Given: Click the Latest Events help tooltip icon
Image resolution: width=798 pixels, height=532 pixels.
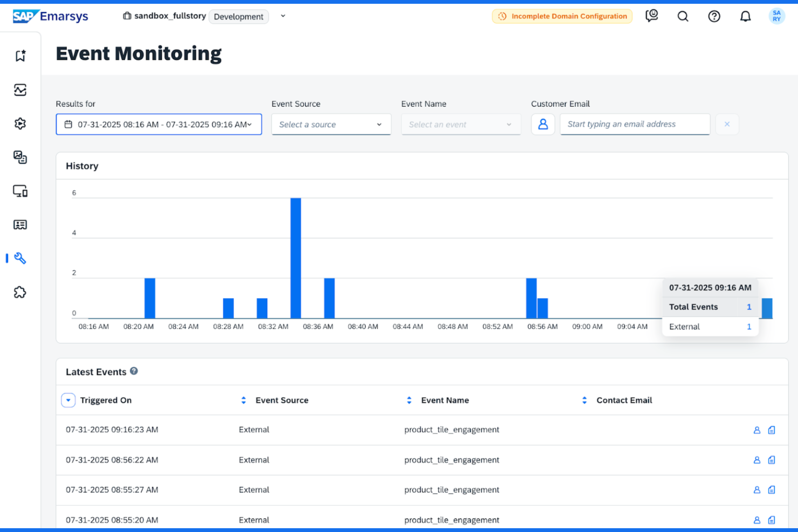Looking at the screenshot, I should pos(134,371).
